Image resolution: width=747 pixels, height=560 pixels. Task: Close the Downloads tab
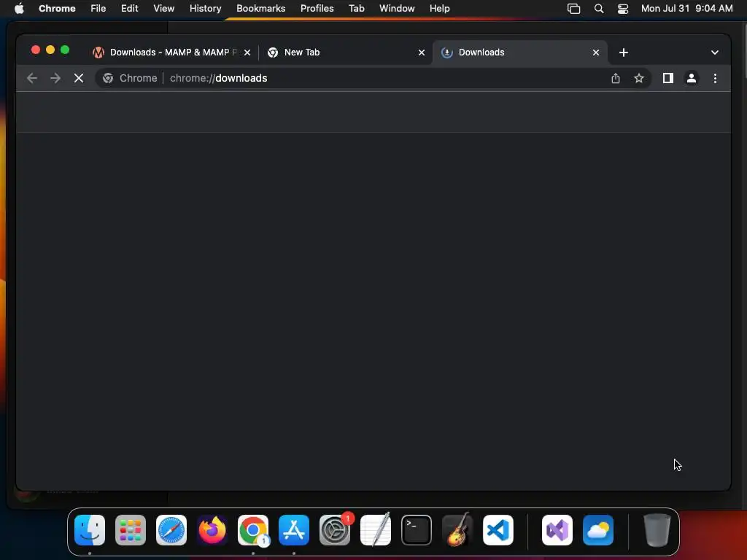point(596,52)
